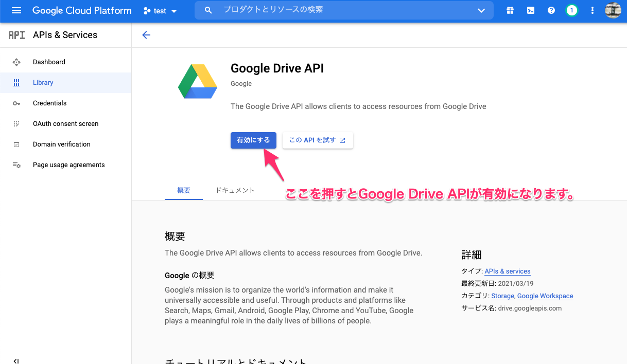Open Dashboard from the sidebar
The height and width of the screenshot is (364, 627).
49,62
